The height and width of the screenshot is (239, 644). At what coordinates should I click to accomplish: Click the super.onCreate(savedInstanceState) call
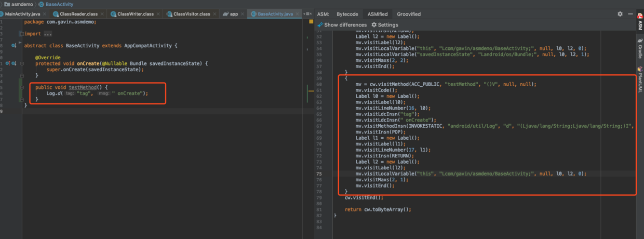click(x=95, y=69)
